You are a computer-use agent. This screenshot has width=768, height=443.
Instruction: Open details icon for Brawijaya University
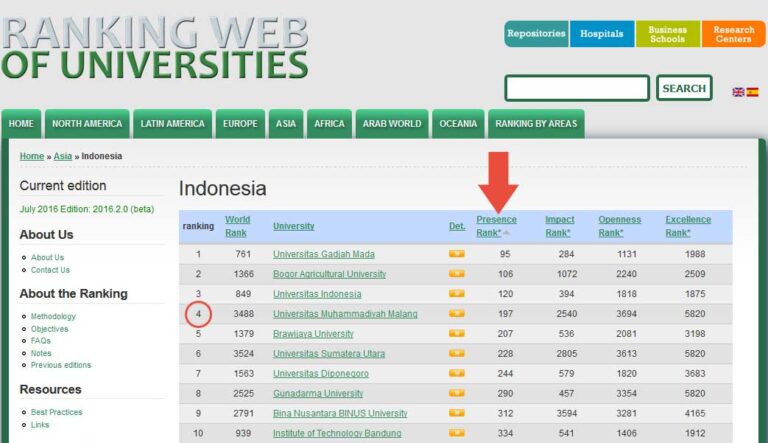pyautogui.click(x=456, y=333)
